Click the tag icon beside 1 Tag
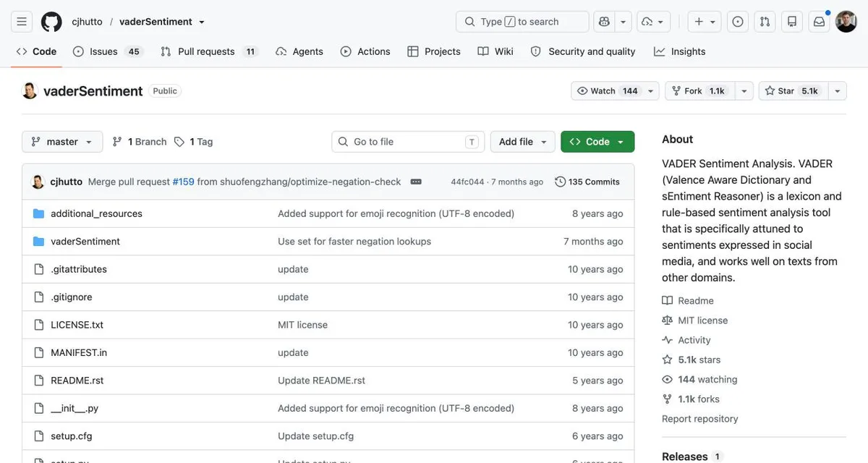Viewport: 868px width, 463px height. tap(179, 142)
